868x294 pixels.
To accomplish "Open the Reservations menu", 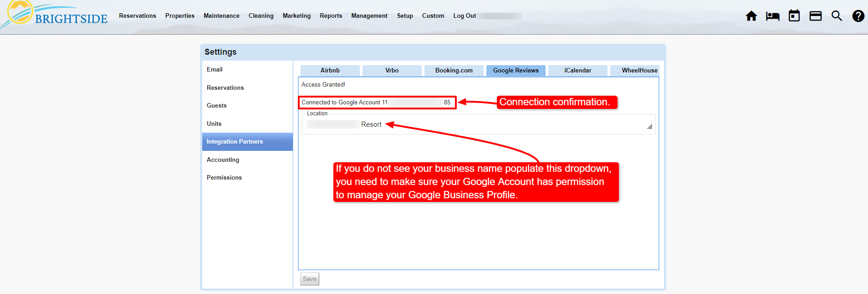I will (138, 15).
